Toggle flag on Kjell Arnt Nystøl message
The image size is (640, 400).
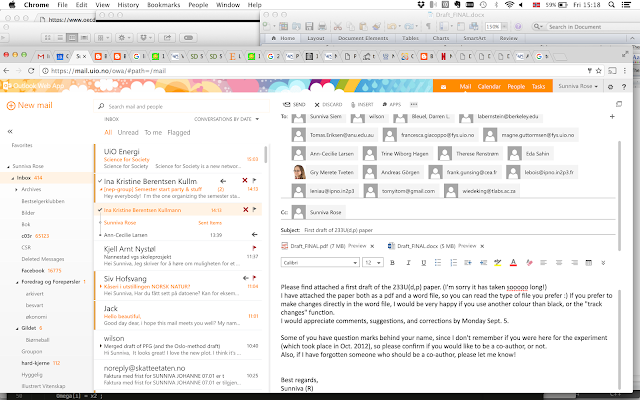[x=254, y=248]
